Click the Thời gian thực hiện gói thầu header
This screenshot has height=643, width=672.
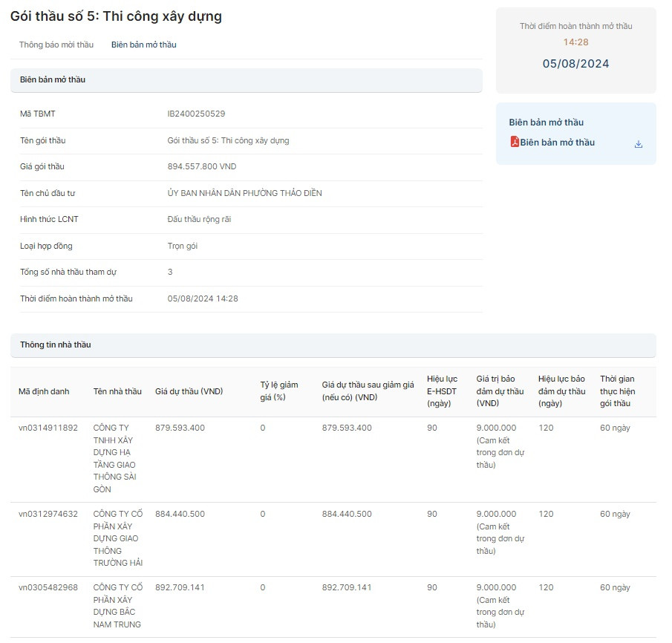point(618,391)
